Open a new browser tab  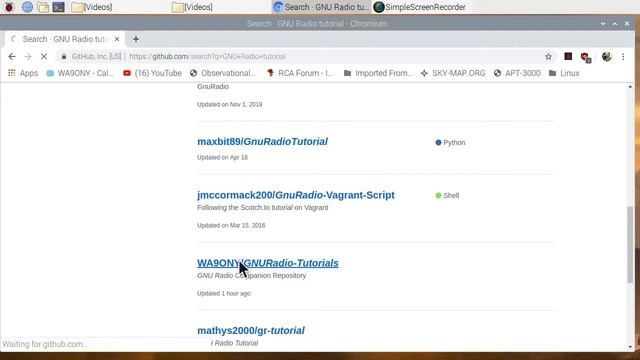136,39
